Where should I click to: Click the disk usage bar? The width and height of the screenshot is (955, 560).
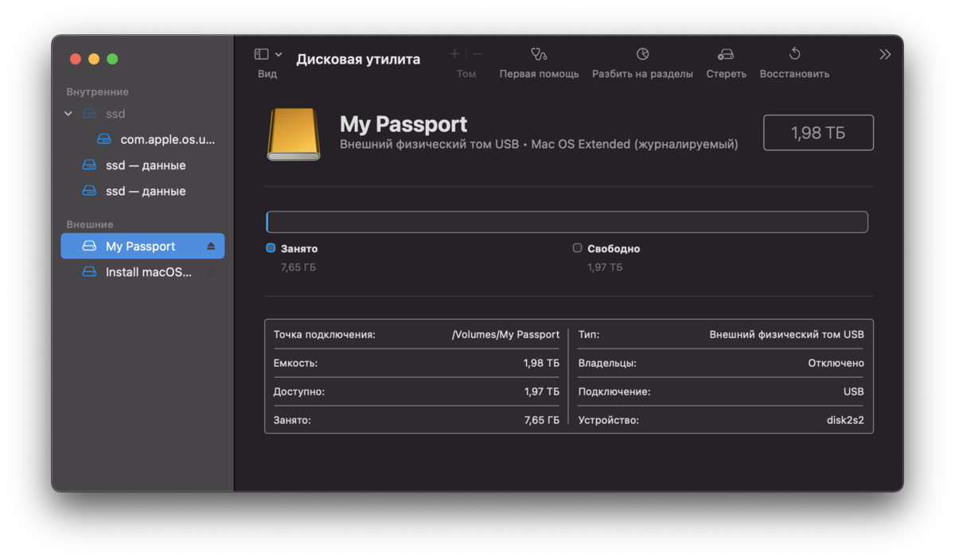pos(567,222)
